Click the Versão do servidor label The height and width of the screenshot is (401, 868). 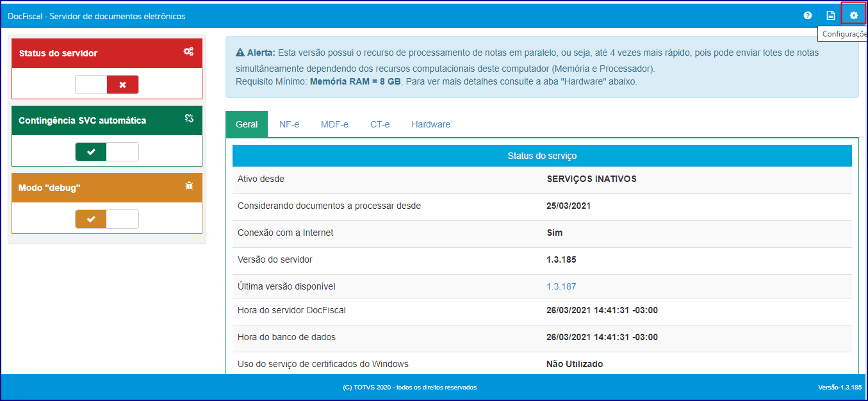pyautogui.click(x=275, y=259)
